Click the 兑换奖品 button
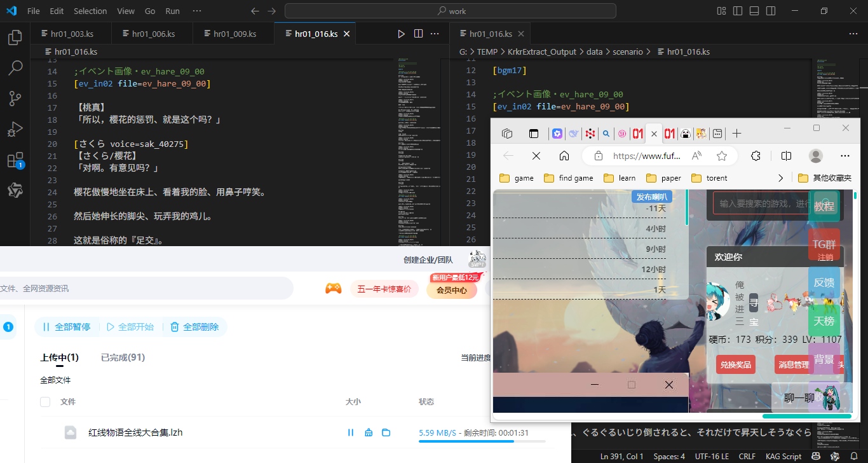This screenshot has height=463, width=868. (x=736, y=364)
